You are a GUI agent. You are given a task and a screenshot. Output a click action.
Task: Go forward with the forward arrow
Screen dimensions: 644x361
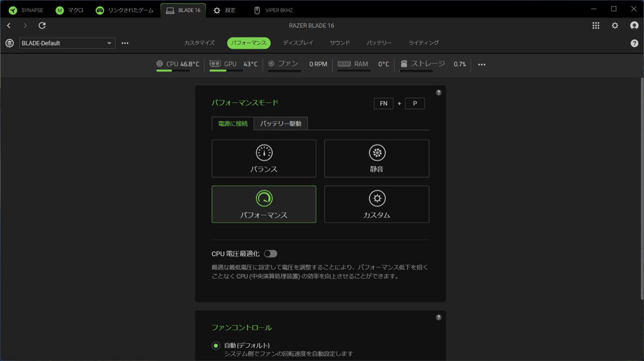25,26
